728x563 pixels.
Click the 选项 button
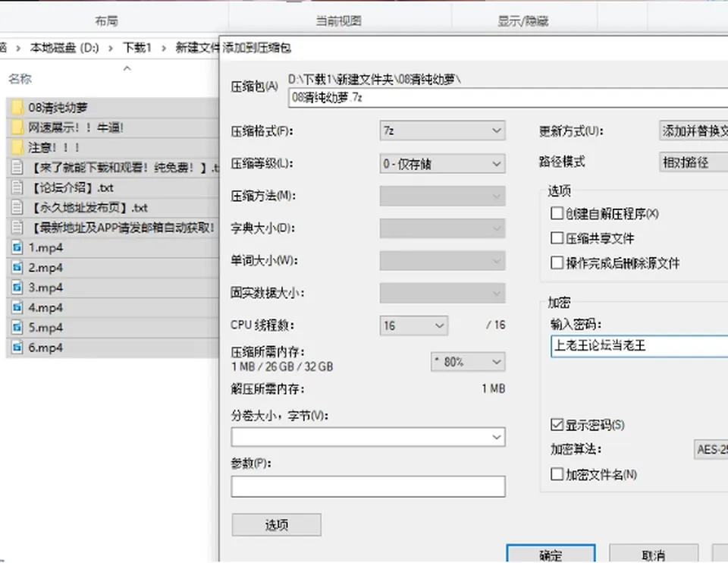click(276, 525)
